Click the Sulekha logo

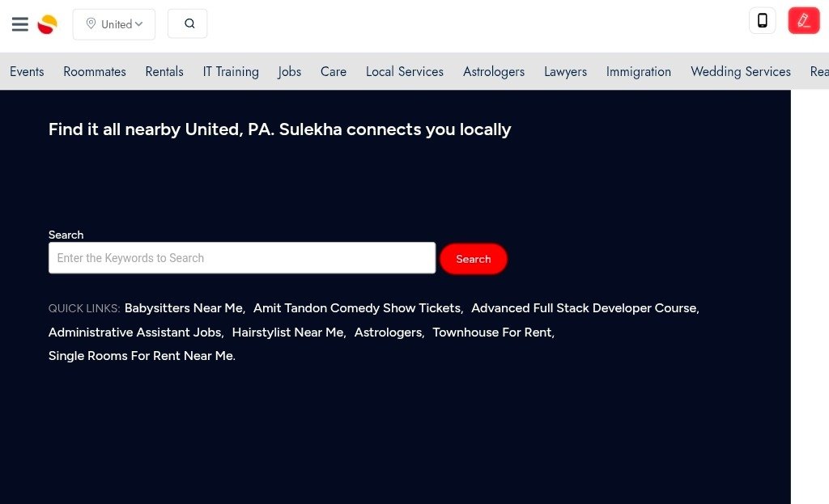tap(48, 24)
